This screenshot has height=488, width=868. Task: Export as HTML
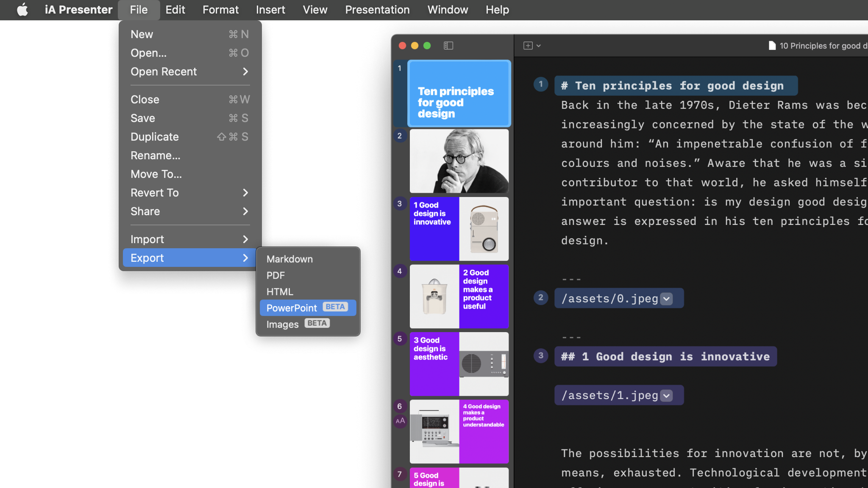coord(308,292)
